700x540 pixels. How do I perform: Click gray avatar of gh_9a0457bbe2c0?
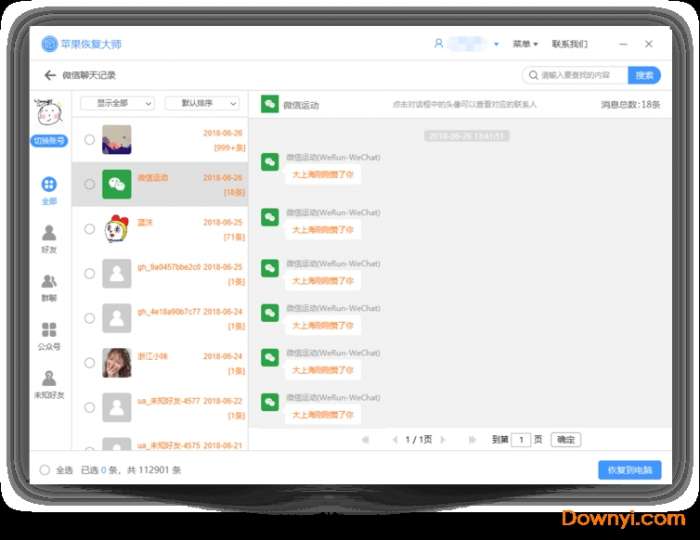point(117,274)
